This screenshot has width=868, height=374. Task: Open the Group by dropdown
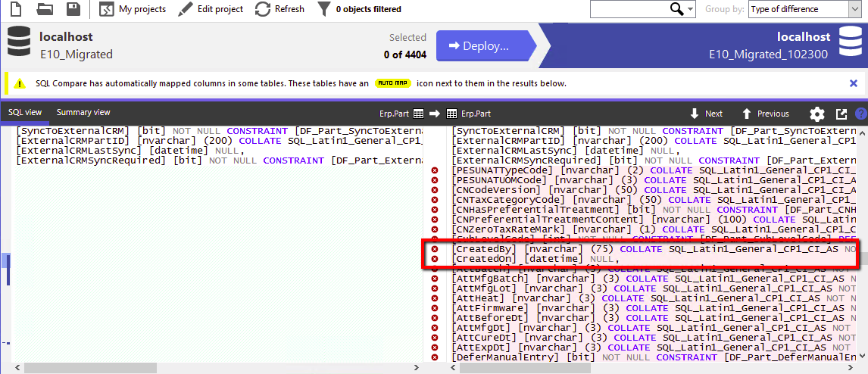click(x=805, y=9)
